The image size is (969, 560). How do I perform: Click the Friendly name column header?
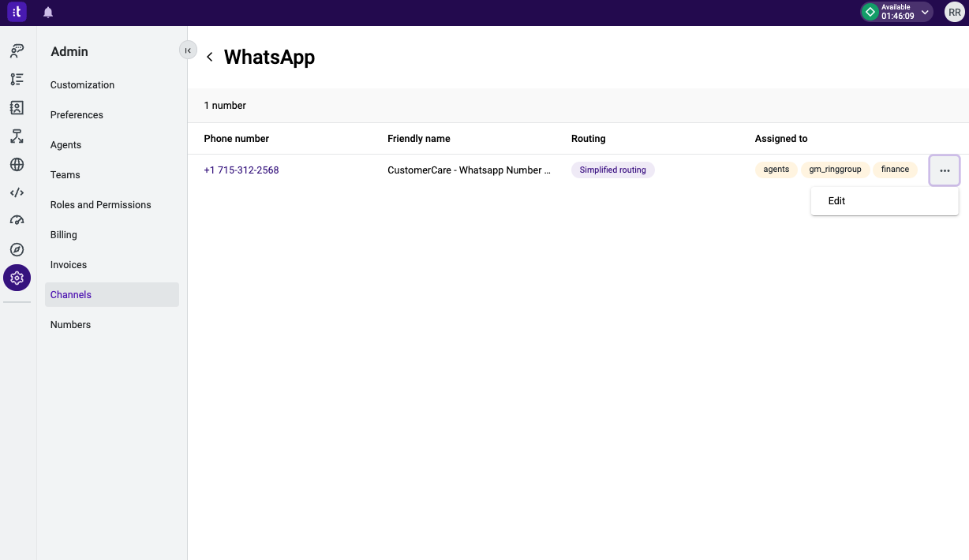point(419,139)
